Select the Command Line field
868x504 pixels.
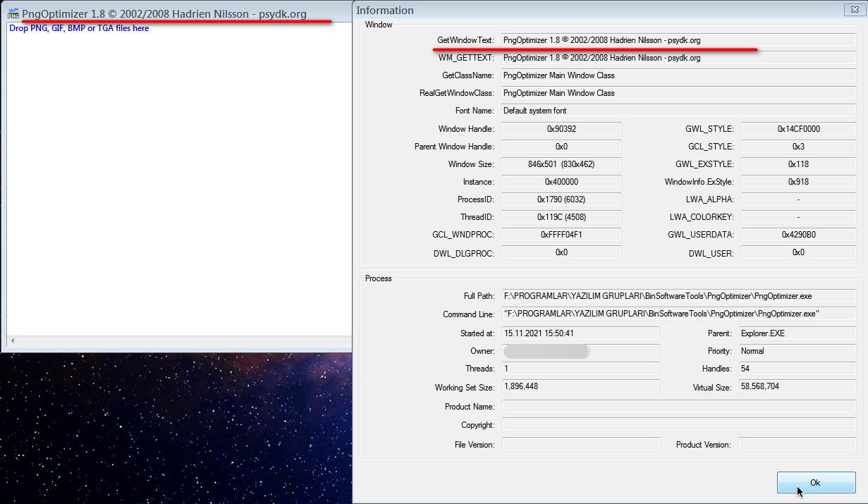[678, 314]
